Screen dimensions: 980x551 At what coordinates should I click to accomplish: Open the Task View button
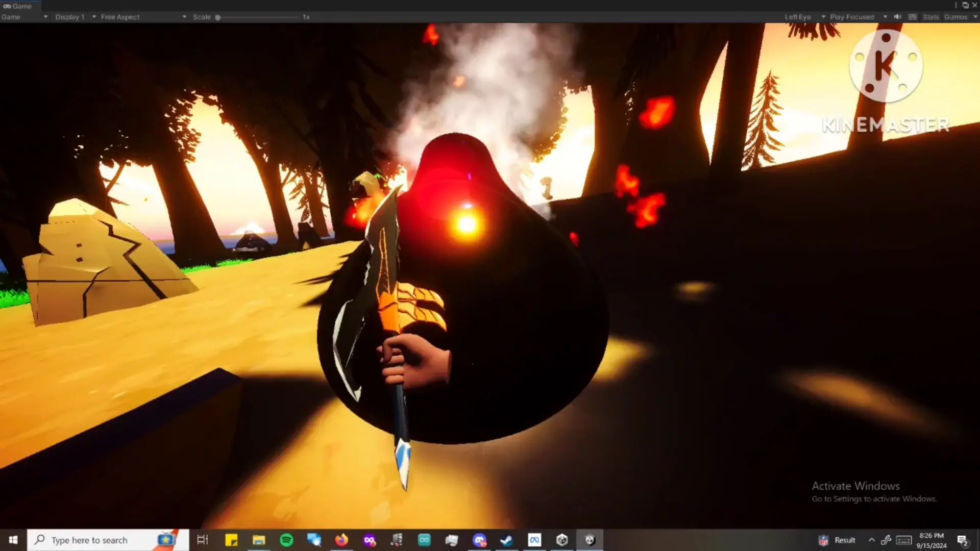tap(203, 540)
